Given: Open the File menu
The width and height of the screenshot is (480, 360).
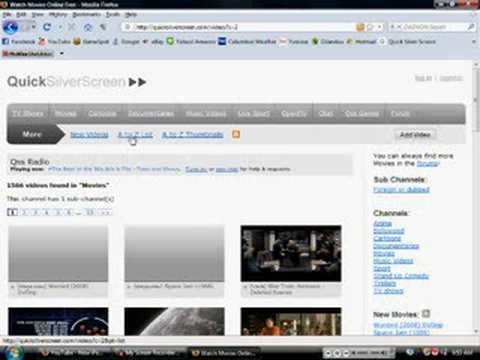Looking at the screenshot, I should [7, 15].
